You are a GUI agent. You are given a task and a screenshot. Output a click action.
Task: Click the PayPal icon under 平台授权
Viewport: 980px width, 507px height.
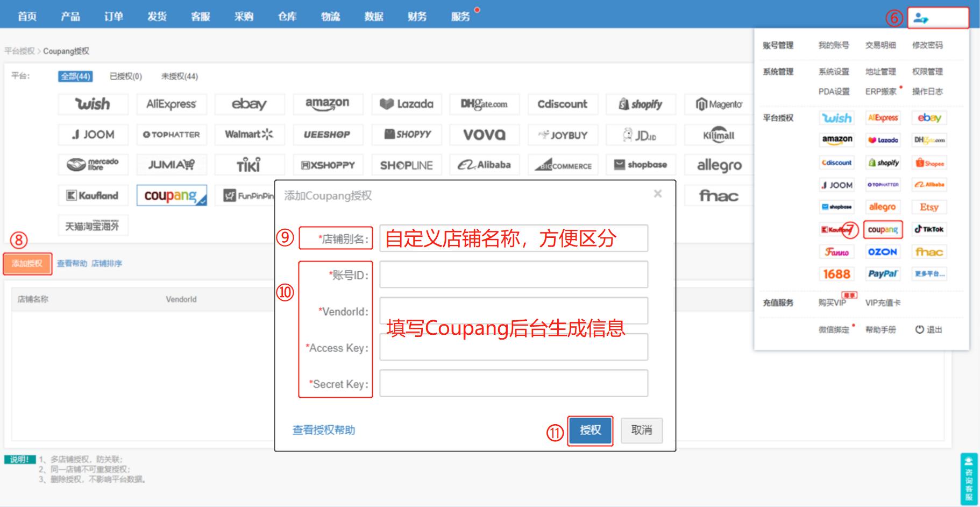point(883,274)
